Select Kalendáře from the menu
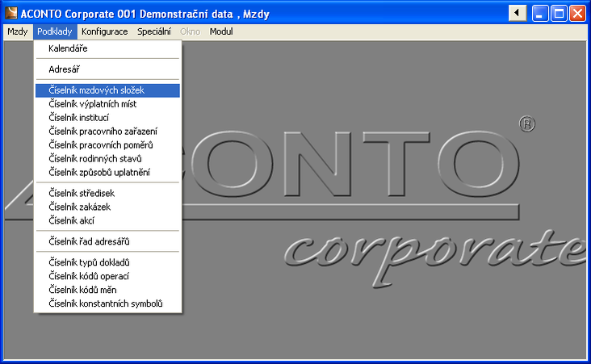This screenshot has height=364, width=591. pos(107,48)
